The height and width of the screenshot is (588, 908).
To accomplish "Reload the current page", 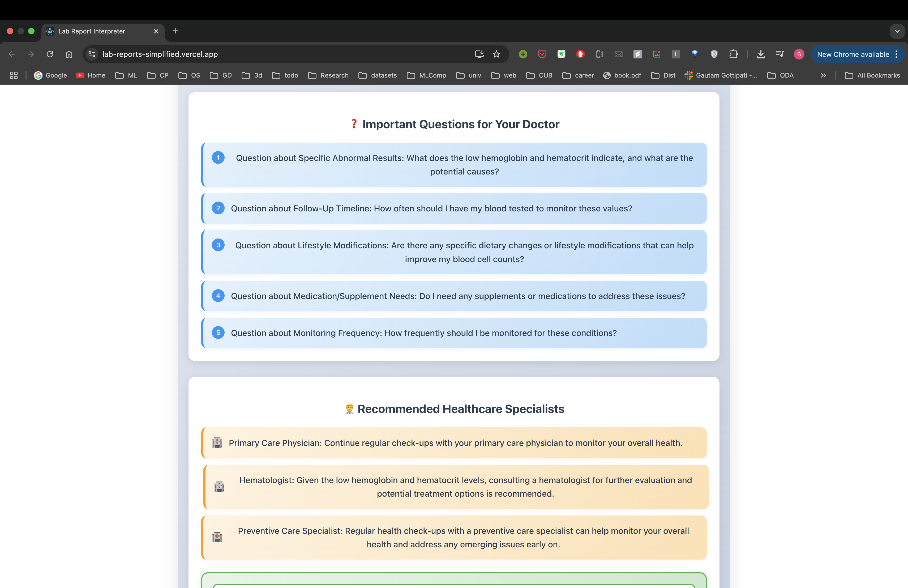I will pos(50,54).
